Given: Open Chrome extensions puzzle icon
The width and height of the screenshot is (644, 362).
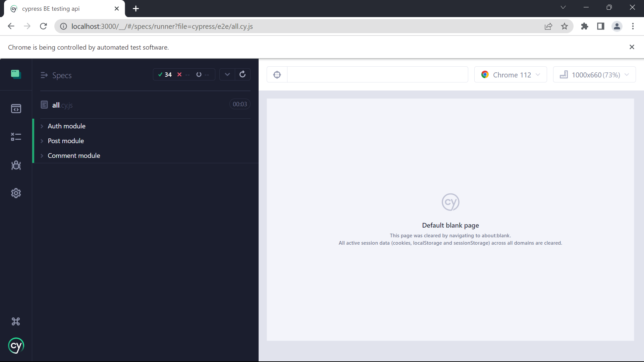Looking at the screenshot, I should pyautogui.click(x=584, y=26).
